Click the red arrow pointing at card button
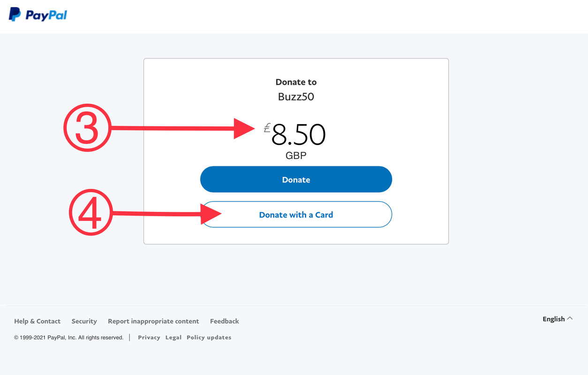This screenshot has height=375, width=588. pos(167,214)
